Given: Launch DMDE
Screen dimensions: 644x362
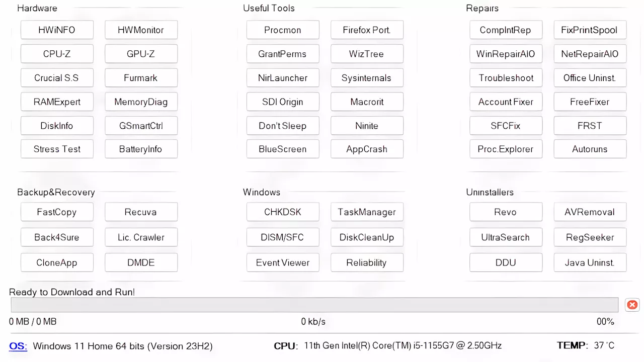Looking at the screenshot, I should 141,262.
